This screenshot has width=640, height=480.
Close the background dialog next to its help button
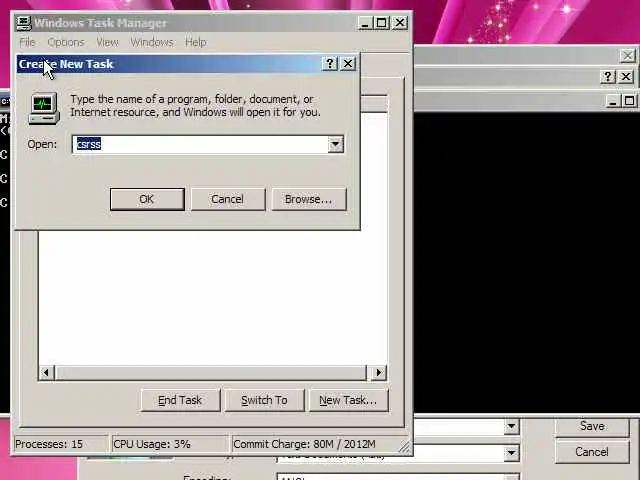(x=626, y=77)
